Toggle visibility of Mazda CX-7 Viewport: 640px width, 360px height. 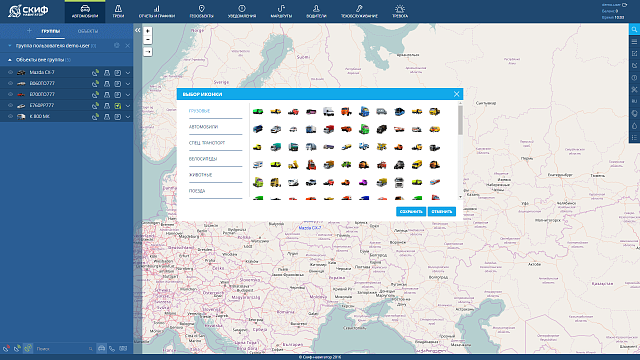tap(11, 72)
